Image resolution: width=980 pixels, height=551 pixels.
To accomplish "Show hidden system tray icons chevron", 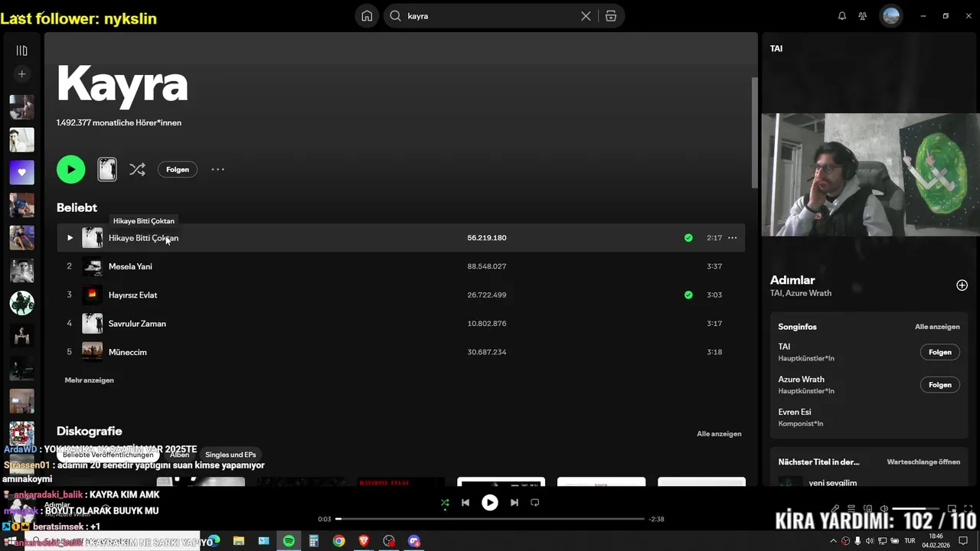I will click(x=834, y=541).
